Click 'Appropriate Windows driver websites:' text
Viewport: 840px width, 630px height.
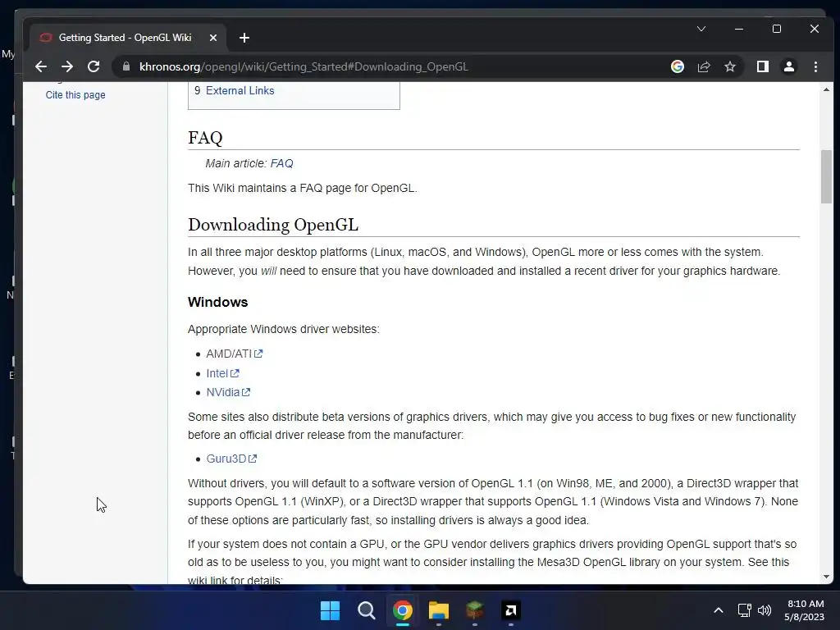tap(283, 329)
